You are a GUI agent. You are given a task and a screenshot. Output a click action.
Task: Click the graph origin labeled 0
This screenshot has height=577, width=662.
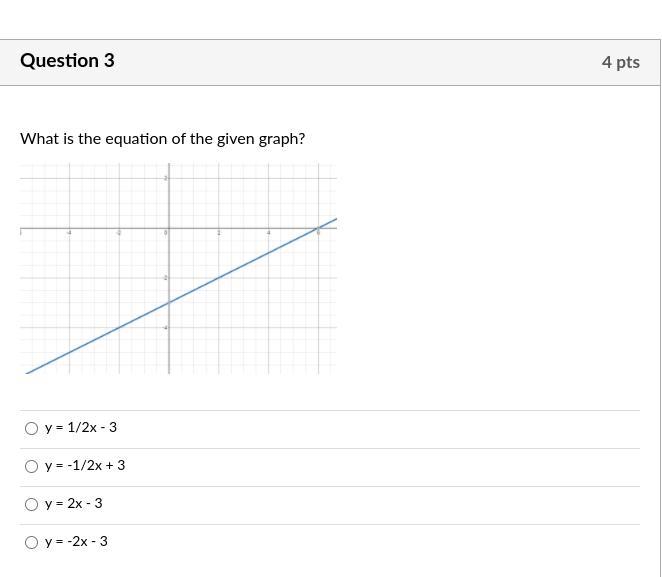(166, 232)
